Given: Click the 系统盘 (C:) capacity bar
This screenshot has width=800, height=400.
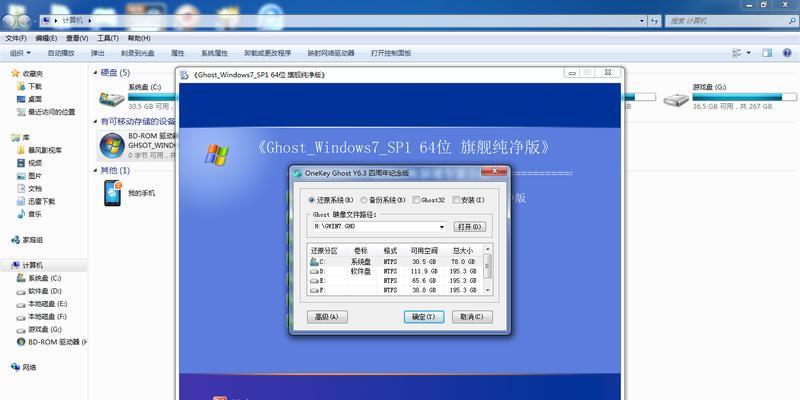Looking at the screenshot, I should (x=152, y=97).
